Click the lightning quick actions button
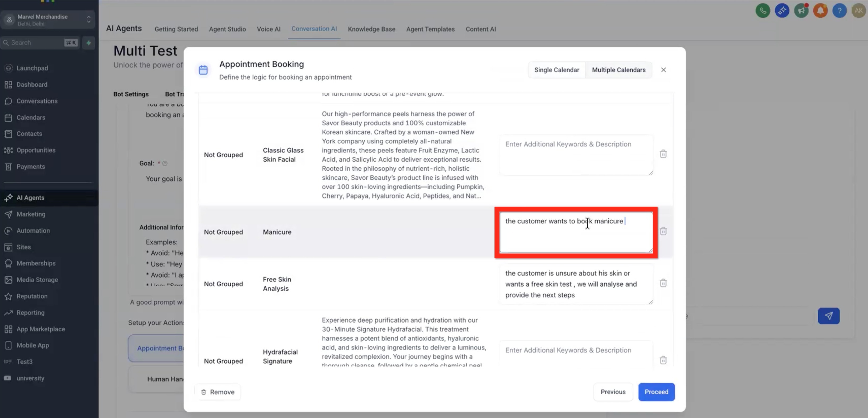The height and width of the screenshot is (418, 868). click(89, 43)
